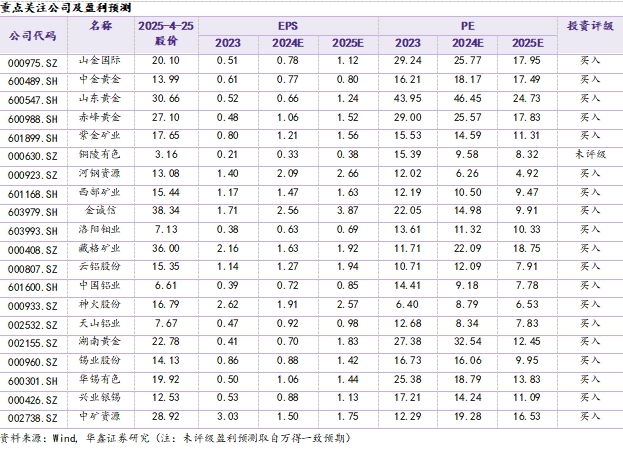
Task: Click 未评级 rating for 铜陵有色
Action: tap(590, 154)
